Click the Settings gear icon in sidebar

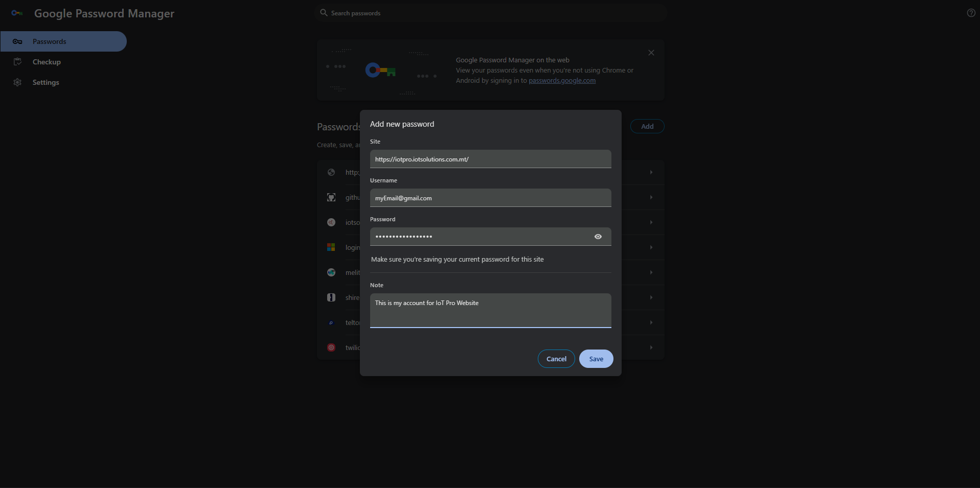[x=17, y=82]
